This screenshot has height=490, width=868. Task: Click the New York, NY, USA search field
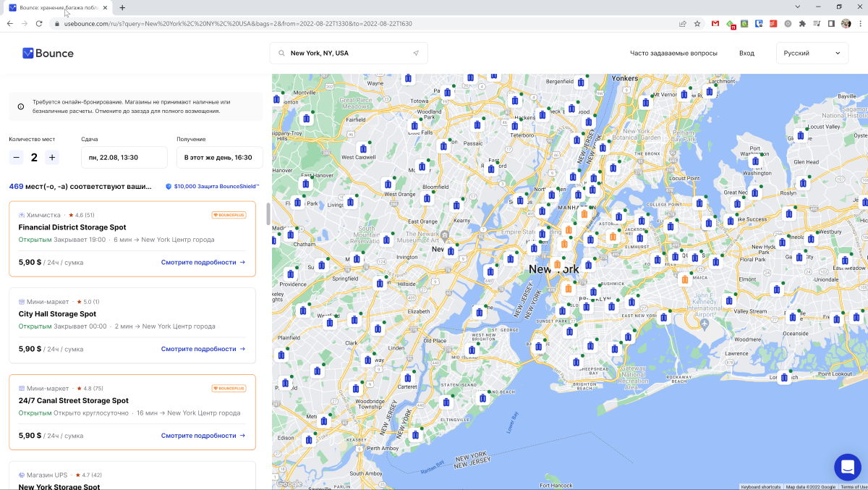349,53
